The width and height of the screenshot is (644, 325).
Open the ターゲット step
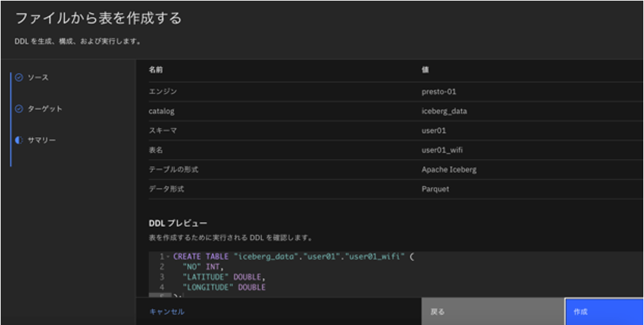45,109
